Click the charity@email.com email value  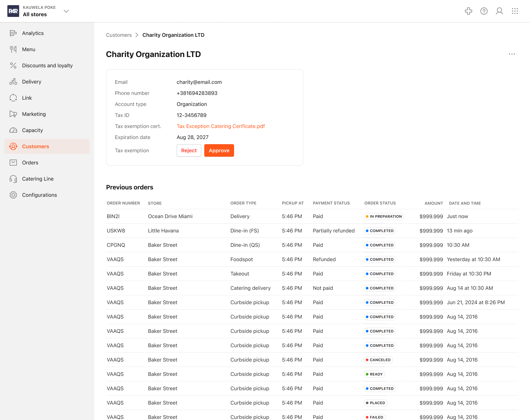(x=199, y=82)
